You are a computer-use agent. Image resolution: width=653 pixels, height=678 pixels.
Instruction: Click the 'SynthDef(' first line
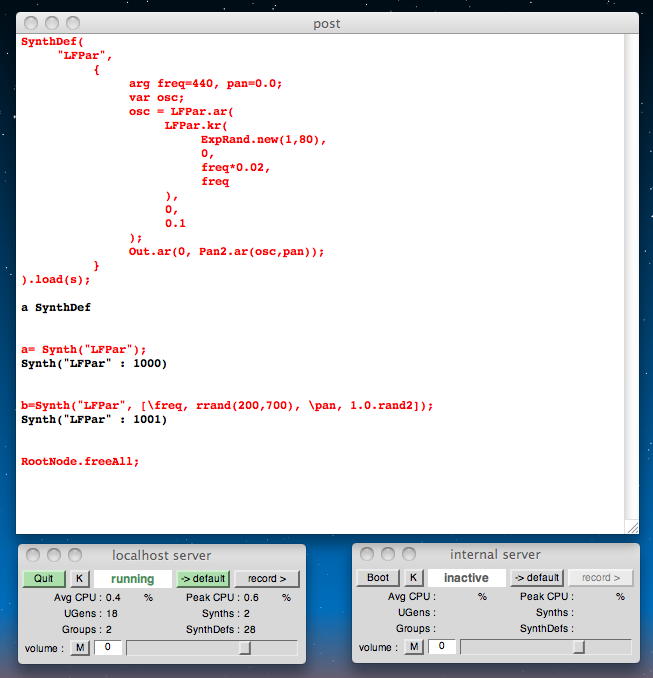pyautogui.click(x=52, y=42)
